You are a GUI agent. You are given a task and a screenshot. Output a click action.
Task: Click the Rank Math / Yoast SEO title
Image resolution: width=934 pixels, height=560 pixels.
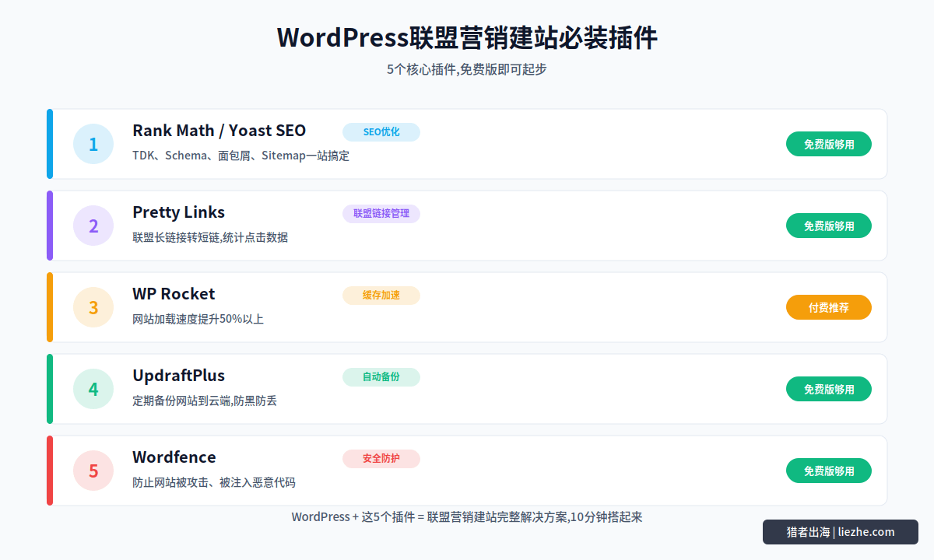click(219, 131)
